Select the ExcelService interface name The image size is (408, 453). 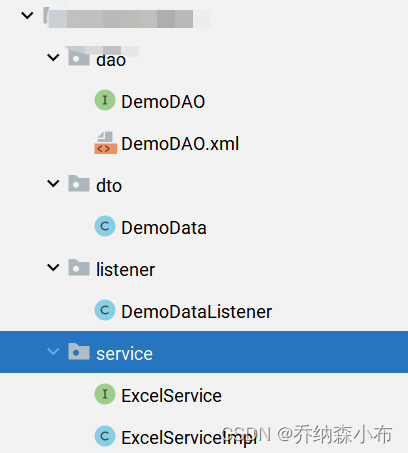[171, 396]
